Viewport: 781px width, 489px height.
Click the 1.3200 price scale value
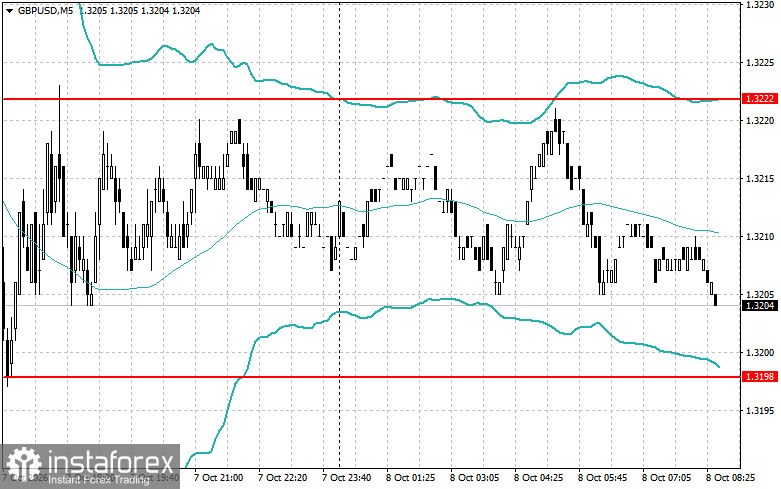tap(760, 353)
